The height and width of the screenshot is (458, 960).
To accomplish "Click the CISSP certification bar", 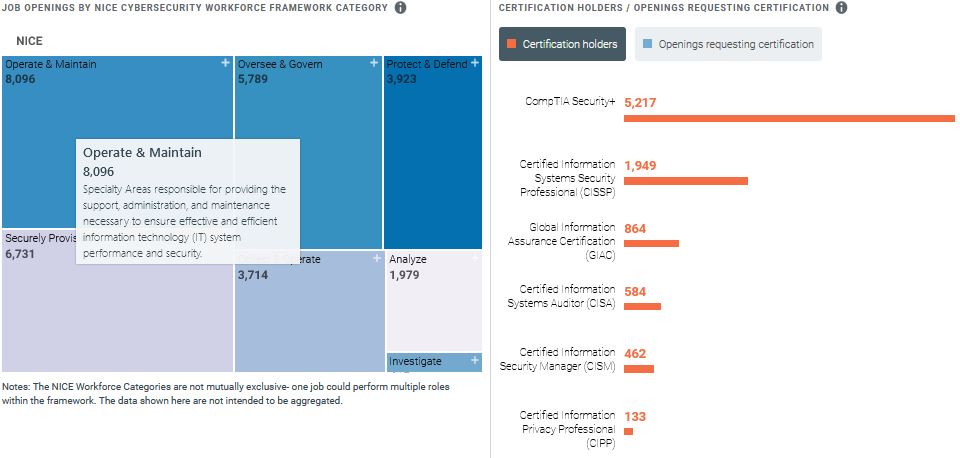I will click(x=685, y=181).
